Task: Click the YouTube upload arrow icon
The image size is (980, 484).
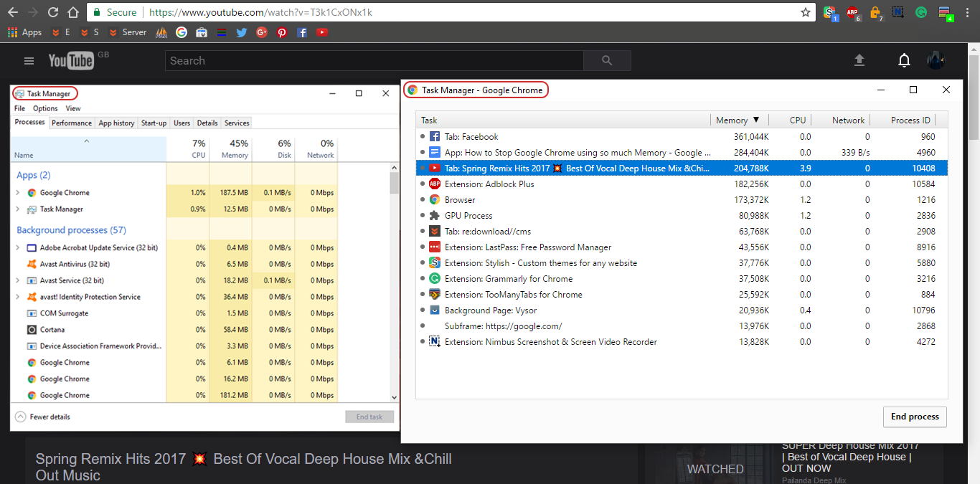Action: tap(859, 61)
